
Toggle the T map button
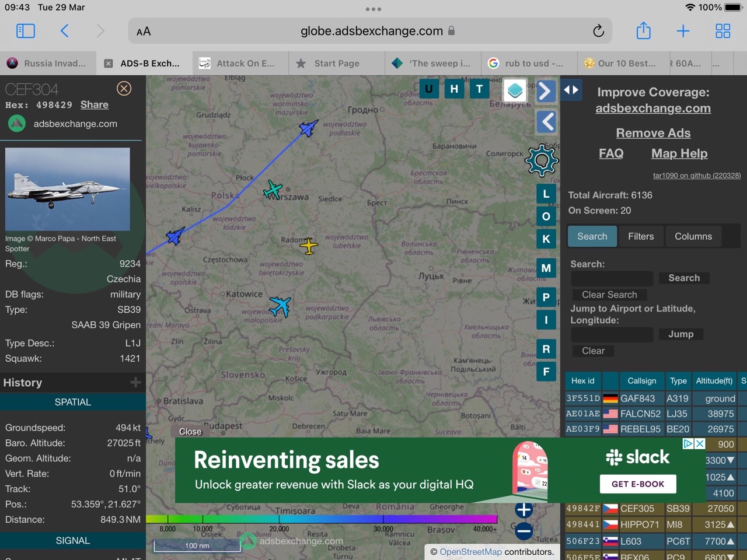(480, 89)
